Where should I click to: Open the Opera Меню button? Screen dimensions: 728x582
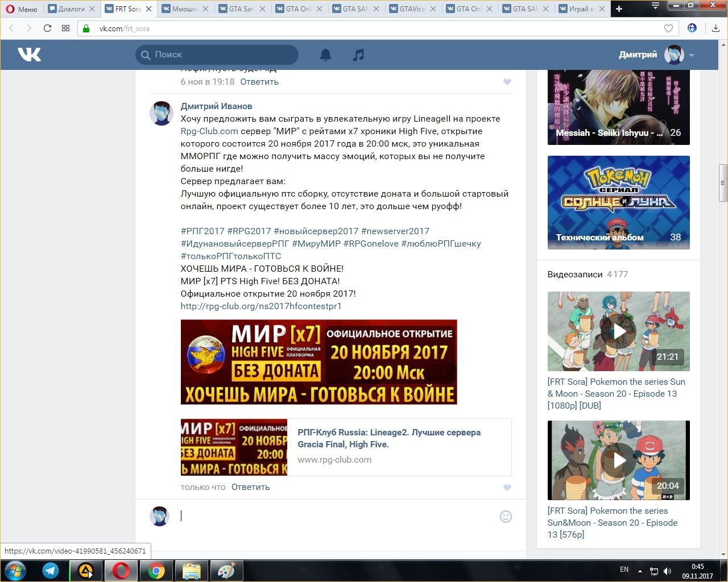tap(22, 9)
